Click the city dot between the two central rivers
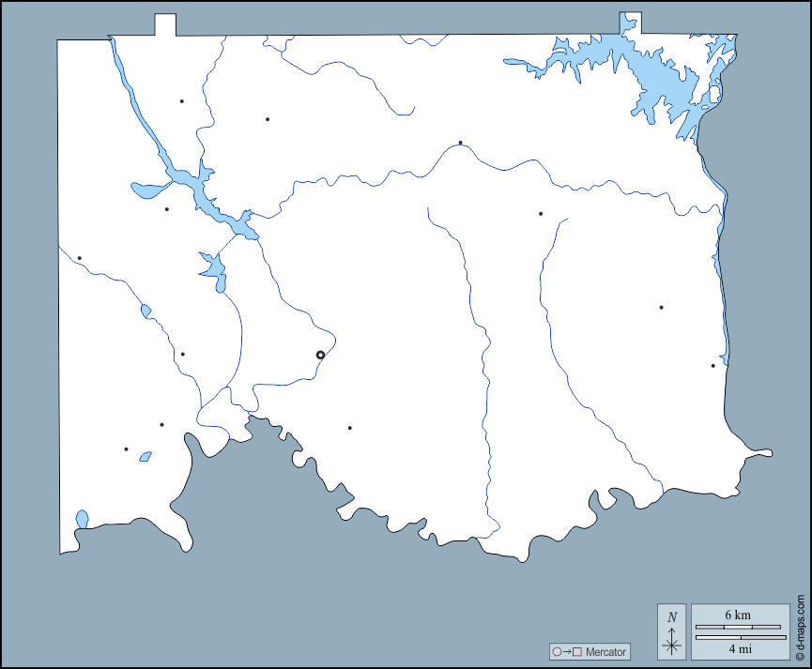The width and height of the screenshot is (812, 669). click(541, 214)
